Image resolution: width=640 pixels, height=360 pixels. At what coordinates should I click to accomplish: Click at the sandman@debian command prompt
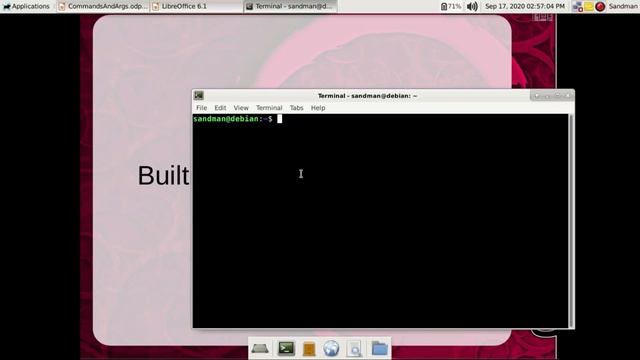pos(233,119)
